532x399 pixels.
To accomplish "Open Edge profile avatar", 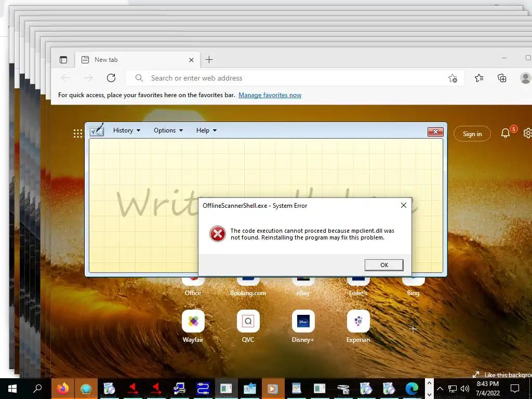I will pyautogui.click(x=526, y=78).
